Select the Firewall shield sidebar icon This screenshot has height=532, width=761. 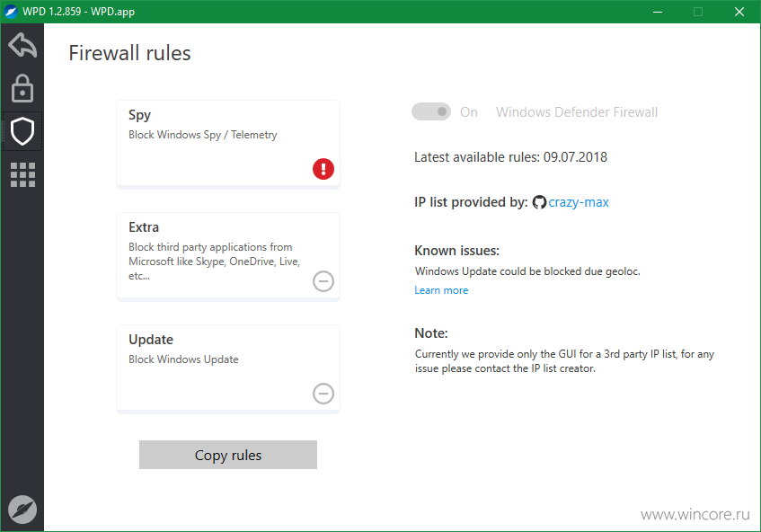coord(22,131)
